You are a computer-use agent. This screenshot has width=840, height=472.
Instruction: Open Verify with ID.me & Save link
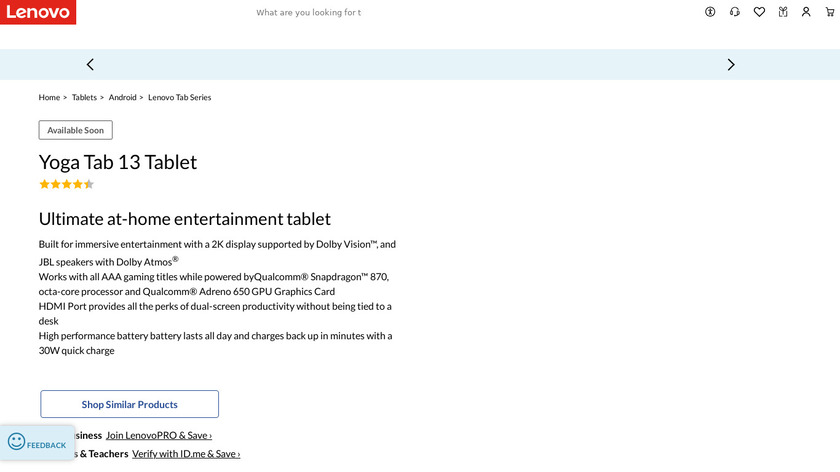[x=186, y=454]
